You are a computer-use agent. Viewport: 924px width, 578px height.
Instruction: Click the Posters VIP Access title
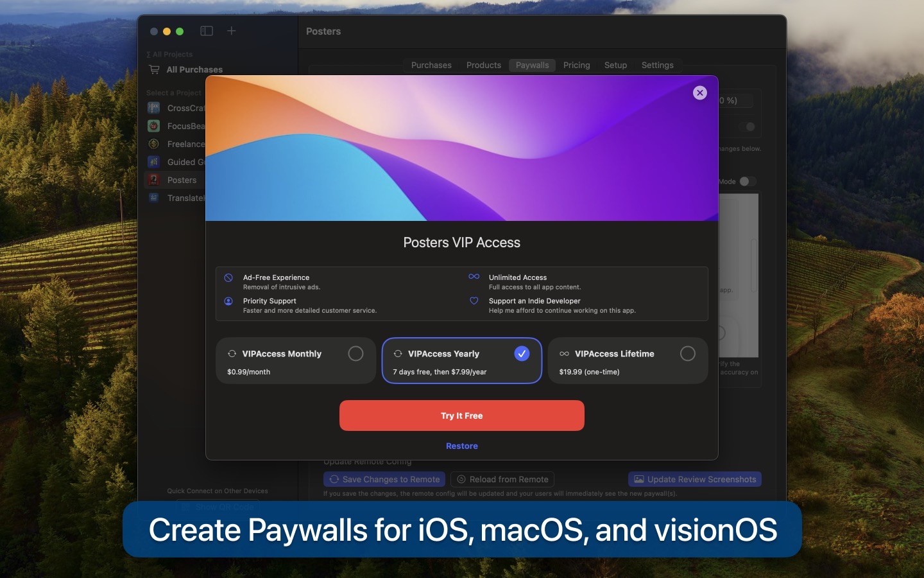[462, 243]
